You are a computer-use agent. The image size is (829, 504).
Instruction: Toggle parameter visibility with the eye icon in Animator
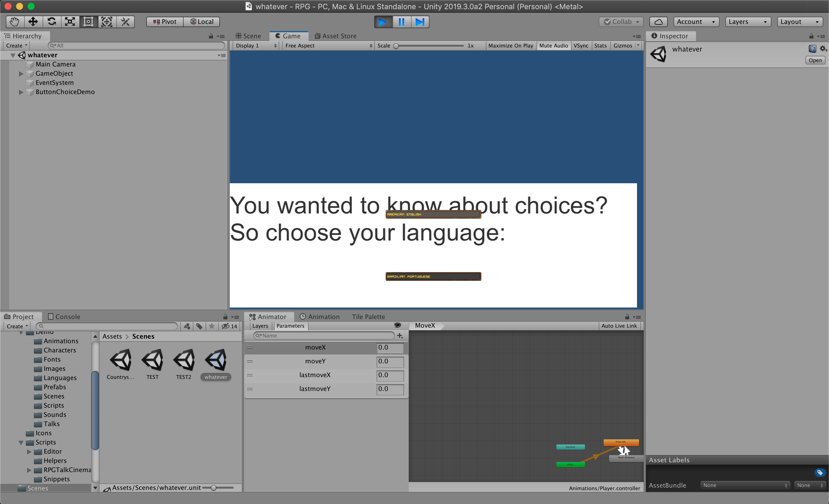(x=397, y=325)
